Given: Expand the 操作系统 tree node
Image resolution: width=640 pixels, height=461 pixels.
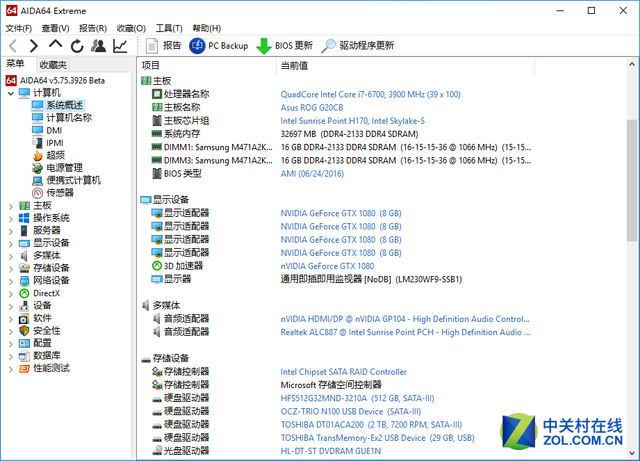Looking at the screenshot, I should (x=11, y=219).
